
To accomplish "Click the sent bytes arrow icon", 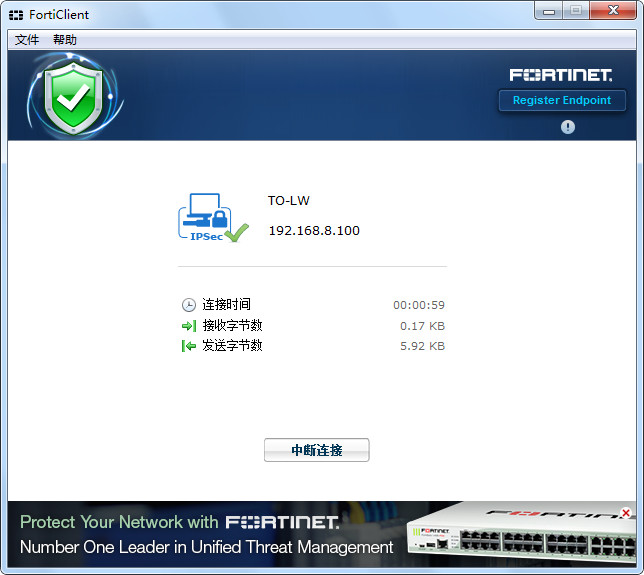I will [x=189, y=346].
